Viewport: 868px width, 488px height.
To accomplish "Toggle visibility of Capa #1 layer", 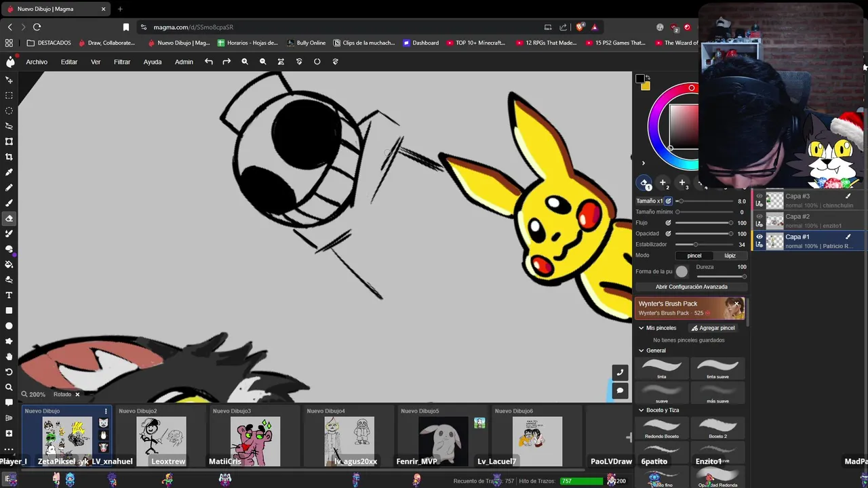I will (x=759, y=237).
